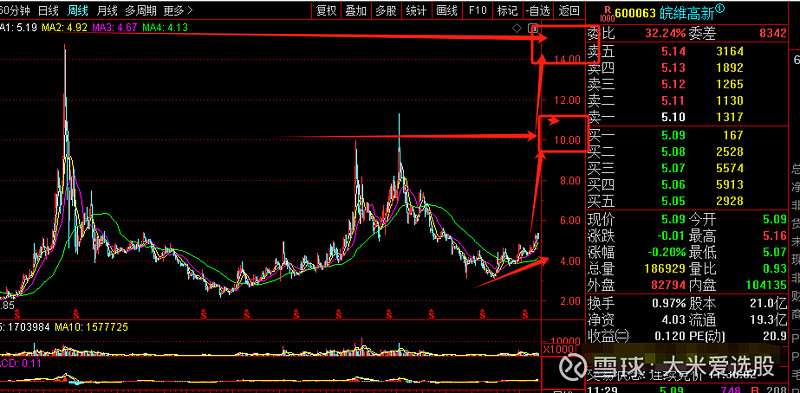Open the 统计 statistics panel
This screenshot has height=393, width=800.
tap(417, 10)
